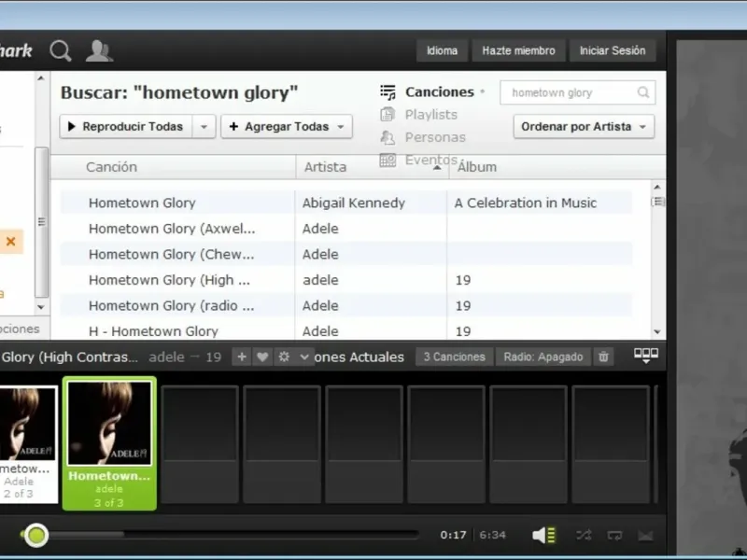This screenshot has width=747, height=560.
Task: Click 3 Canciones button
Action: click(x=455, y=357)
